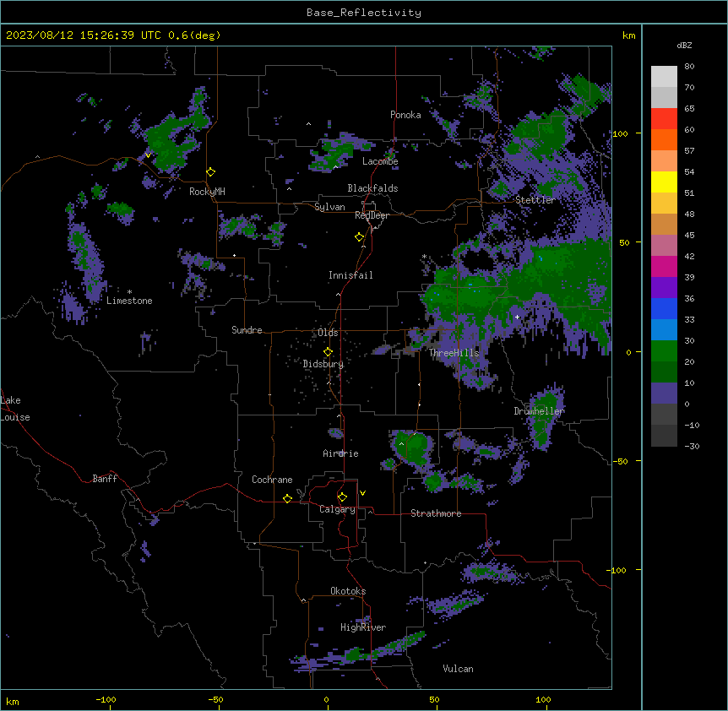Click the Strathmore label
Viewport: 728px width, 711px height.
coord(436,513)
